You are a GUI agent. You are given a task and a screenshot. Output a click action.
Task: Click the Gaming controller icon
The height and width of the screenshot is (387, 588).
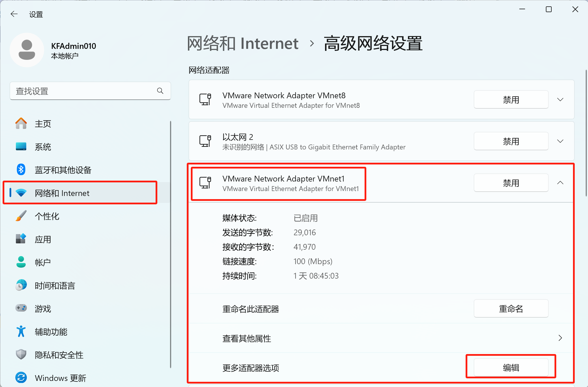coord(21,308)
